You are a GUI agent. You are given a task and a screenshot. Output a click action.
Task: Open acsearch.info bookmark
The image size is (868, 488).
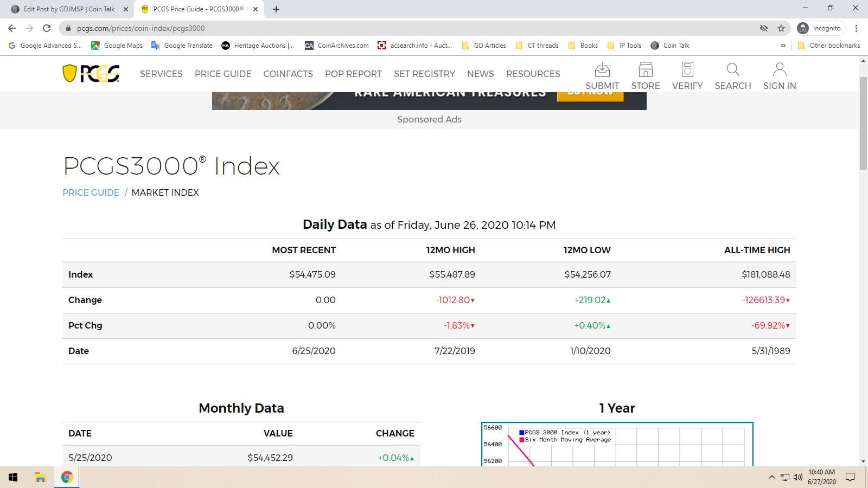[x=415, y=46]
